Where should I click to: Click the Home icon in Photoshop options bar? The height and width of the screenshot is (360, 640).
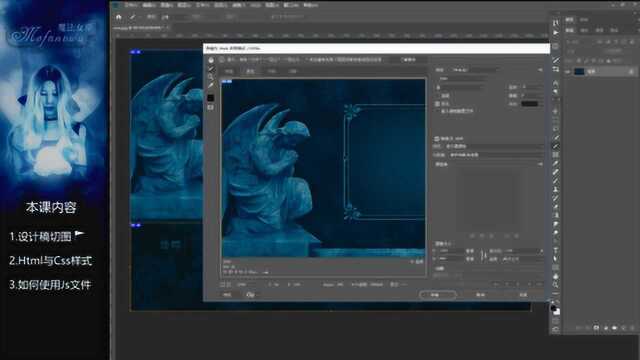[x=119, y=17]
